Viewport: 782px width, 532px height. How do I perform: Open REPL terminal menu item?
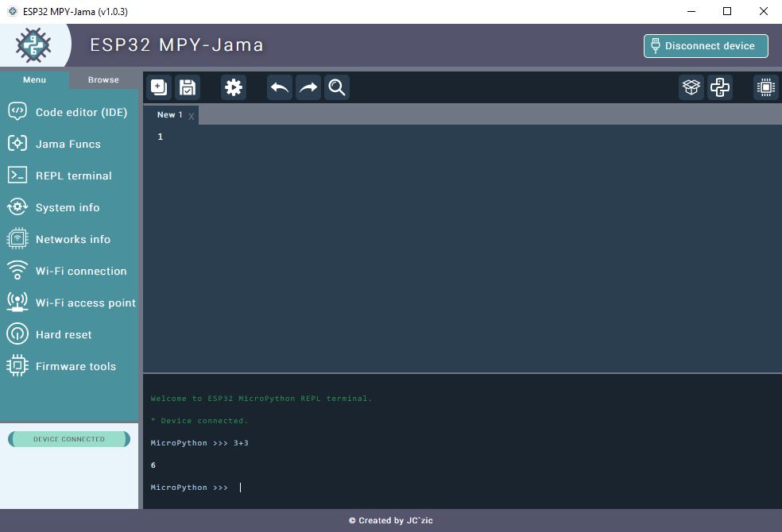pyautogui.click(x=69, y=175)
